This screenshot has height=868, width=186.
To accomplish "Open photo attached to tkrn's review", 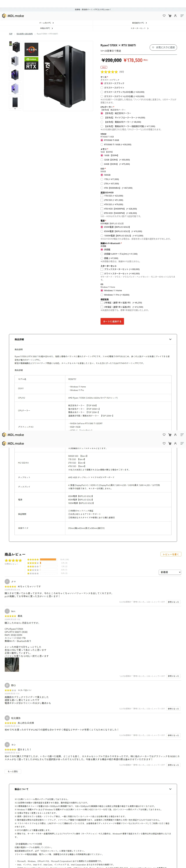I will (12, 664).
